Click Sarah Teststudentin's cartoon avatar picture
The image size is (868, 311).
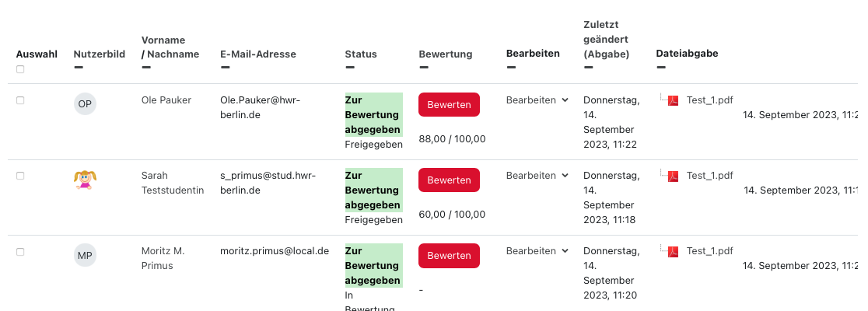tap(85, 180)
